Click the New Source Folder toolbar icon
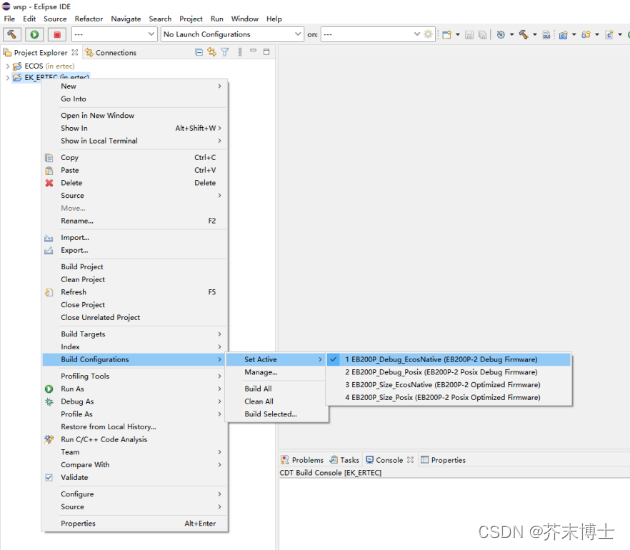The height and width of the screenshot is (550, 630). tap(586, 35)
